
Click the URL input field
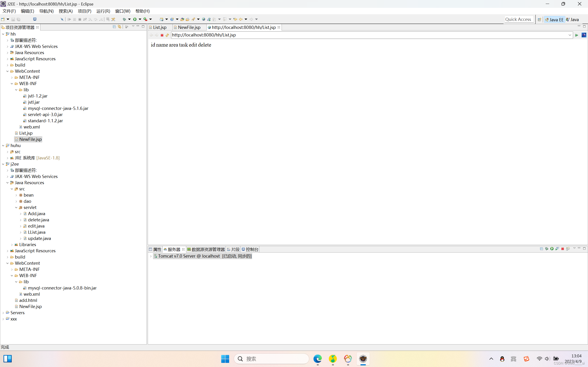(372, 34)
